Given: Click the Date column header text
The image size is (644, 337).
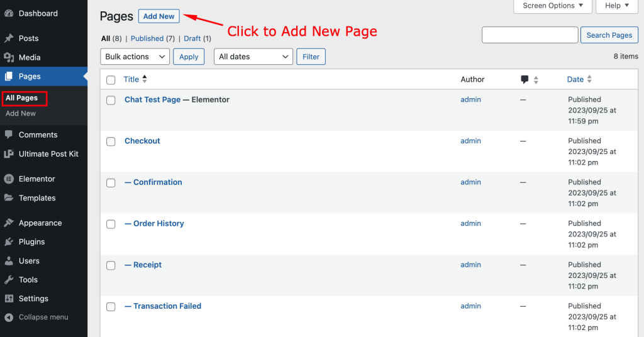Looking at the screenshot, I should [575, 79].
